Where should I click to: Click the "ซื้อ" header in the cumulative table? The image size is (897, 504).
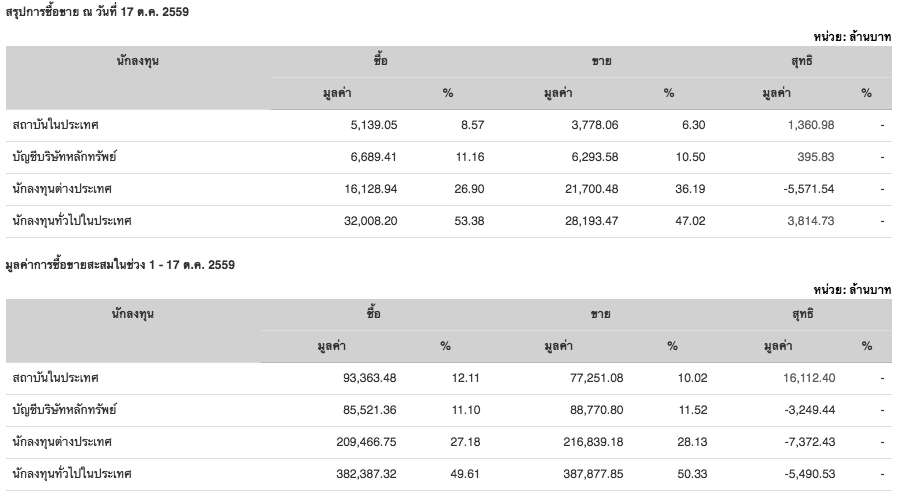(379, 314)
